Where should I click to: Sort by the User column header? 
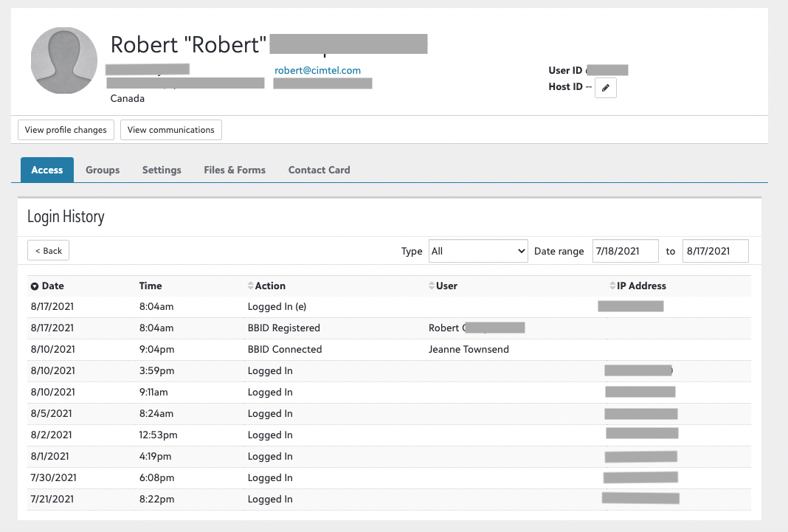(446, 286)
